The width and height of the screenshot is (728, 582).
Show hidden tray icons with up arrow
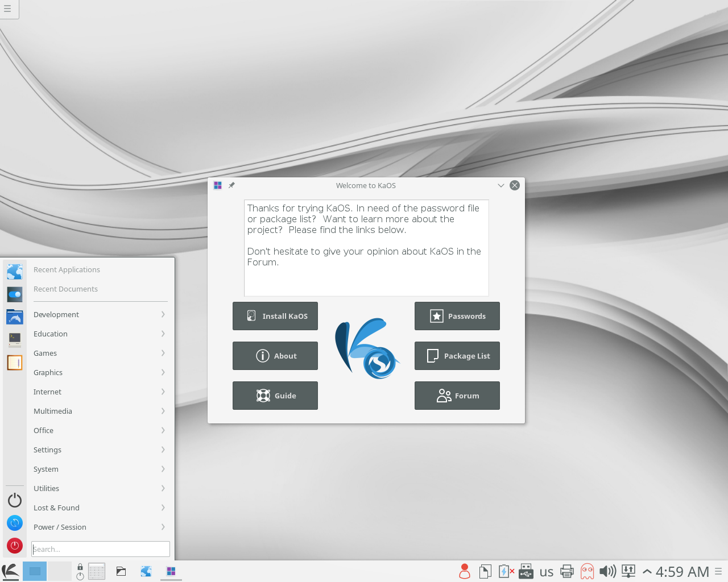click(x=647, y=572)
